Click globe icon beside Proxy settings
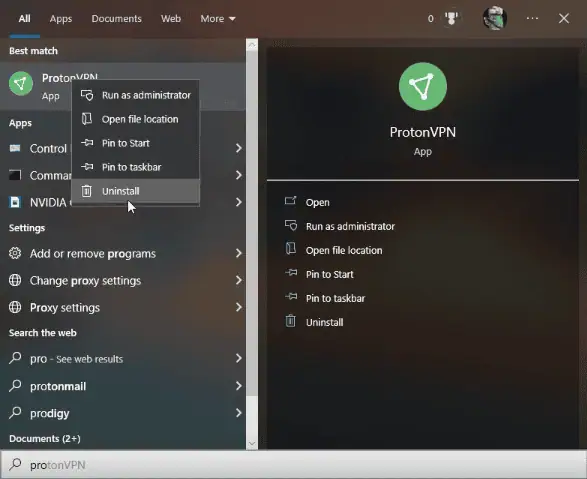Image resolution: width=587 pixels, height=479 pixels. pyautogui.click(x=15, y=307)
